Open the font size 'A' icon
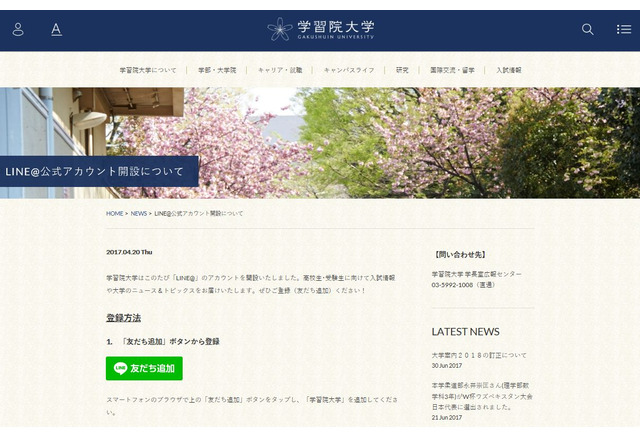640x437 pixels. pyautogui.click(x=56, y=29)
